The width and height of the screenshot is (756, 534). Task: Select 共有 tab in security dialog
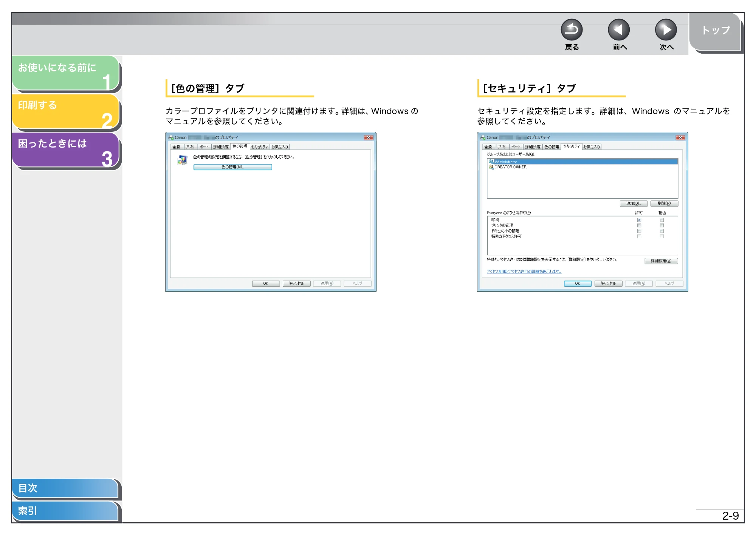click(502, 147)
